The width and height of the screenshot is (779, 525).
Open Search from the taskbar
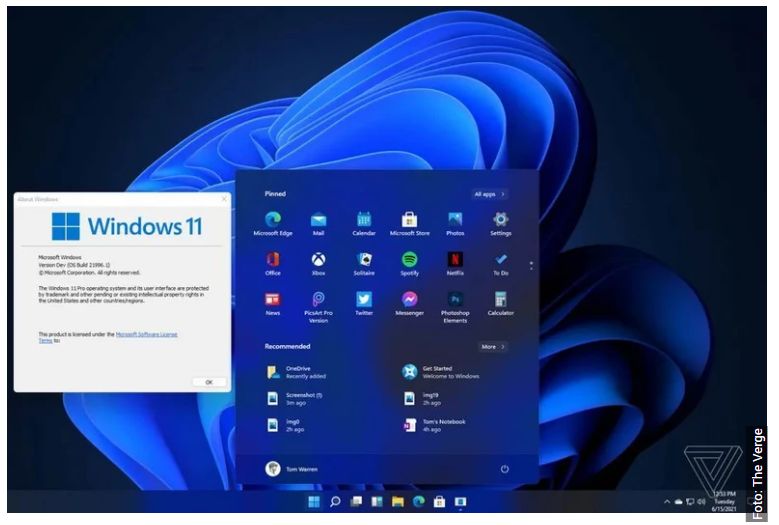[335, 502]
